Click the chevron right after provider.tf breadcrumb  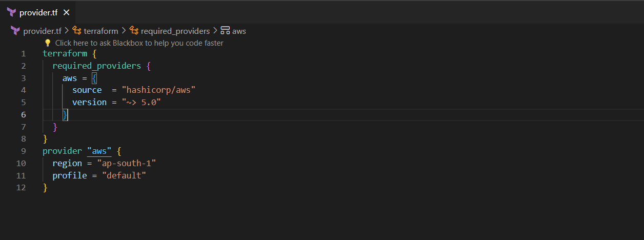pos(67,31)
